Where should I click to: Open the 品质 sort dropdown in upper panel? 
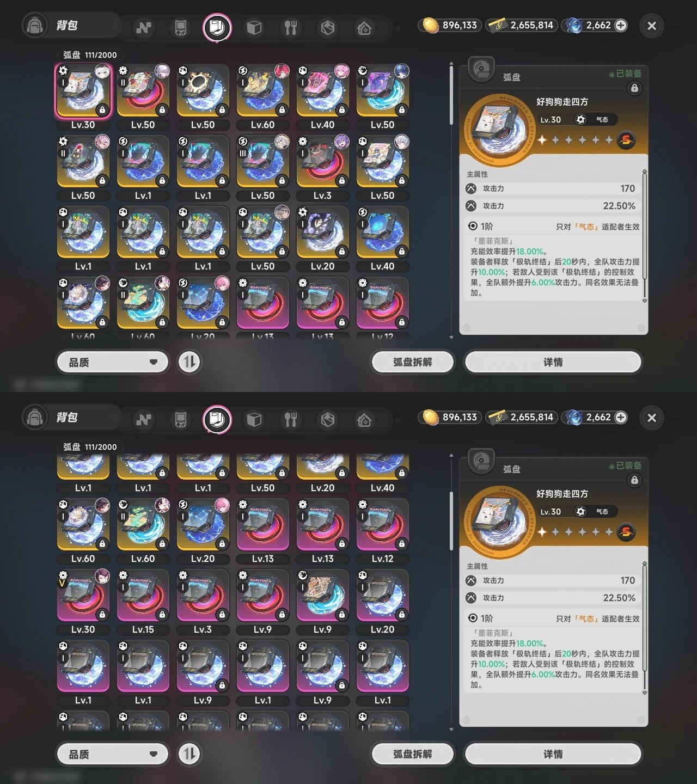click(x=113, y=362)
